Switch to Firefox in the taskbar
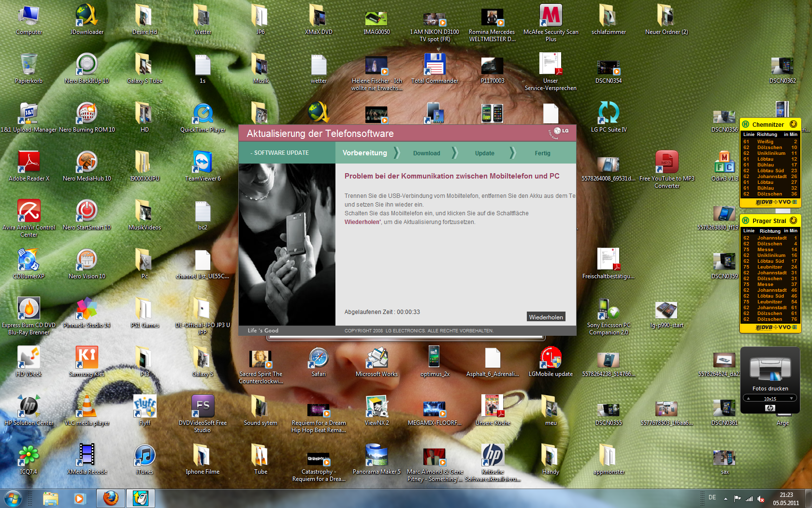Screen dimensions: 812x508 click(x=111, y=498)
